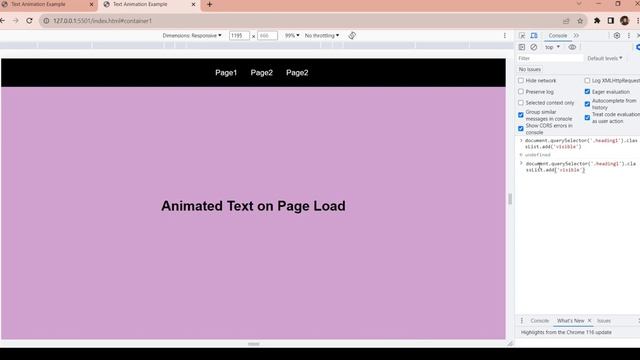Open the zoom percentage dropdown
This screenshot has width=640, height=360.
pos(292,36)
